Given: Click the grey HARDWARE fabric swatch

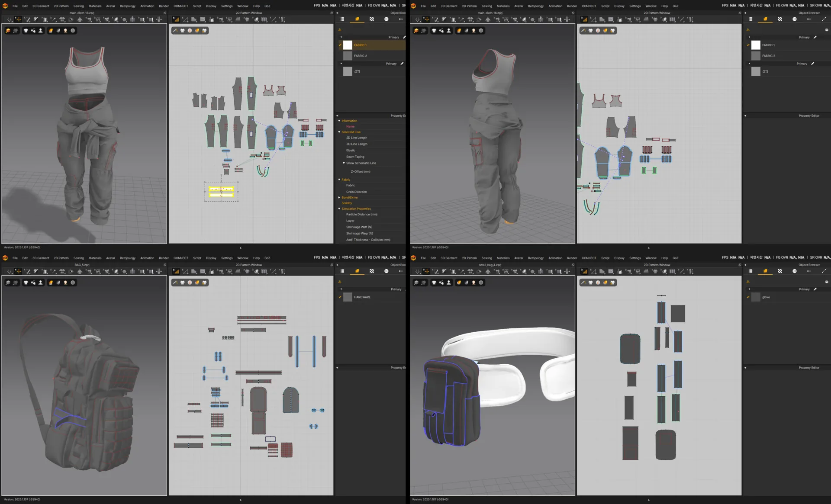Looking at the screenshot, I should pyautogui.click(x=348, y=297).
